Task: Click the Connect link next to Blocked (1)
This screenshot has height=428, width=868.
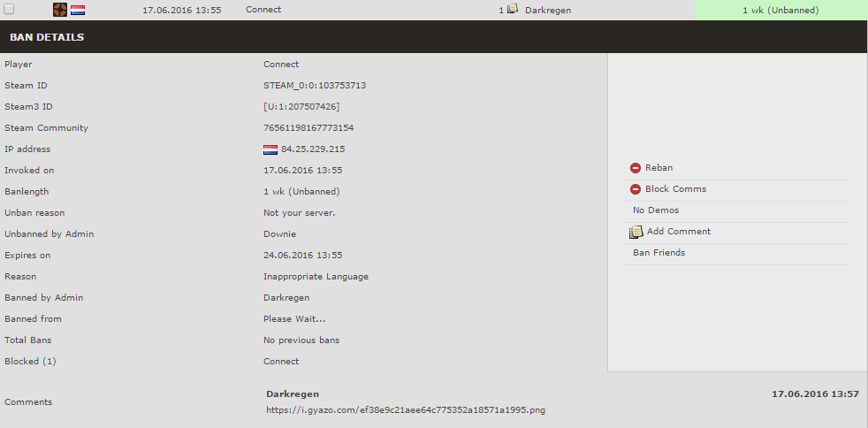Action: pyautogui.click(x=281, y=362)
